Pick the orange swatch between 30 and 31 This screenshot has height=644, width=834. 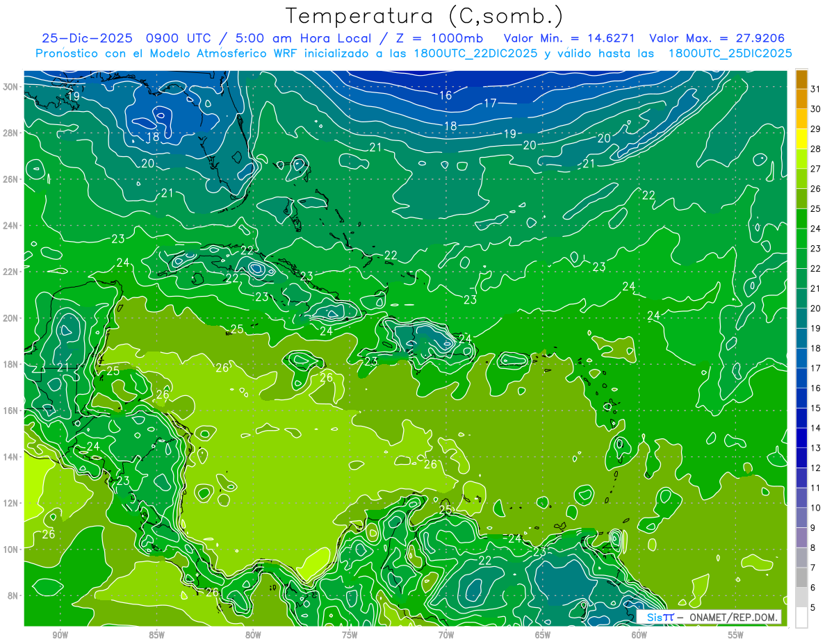(801, 99)
